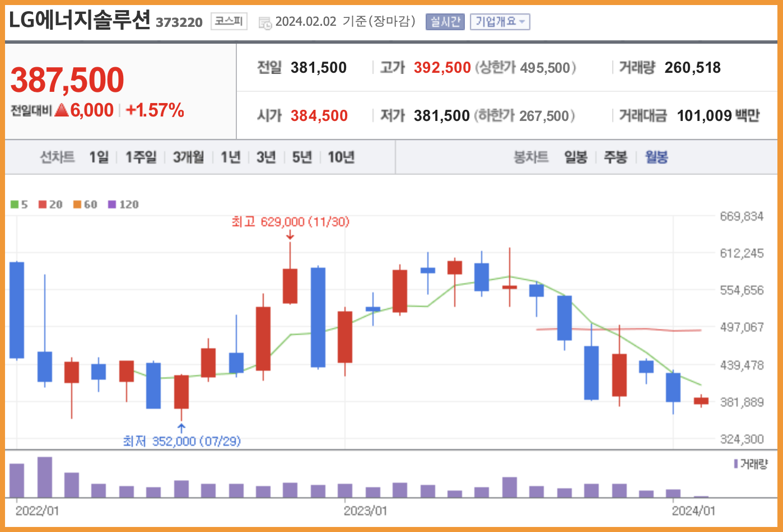Image resolution: width=783 pixels, height=532 pixels.
Task: Click the calendar clock icon beside the date
Action: pos(265,23)
